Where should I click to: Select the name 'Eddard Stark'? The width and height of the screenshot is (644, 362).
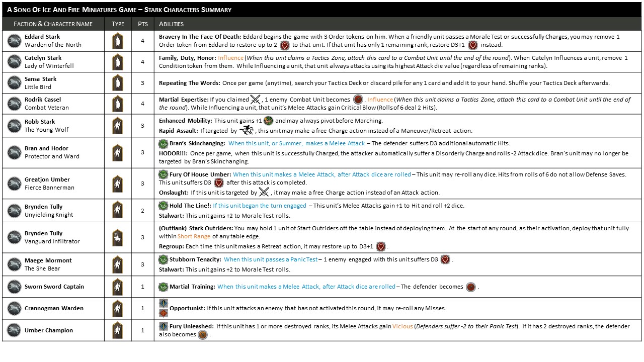[x=42, y=37]
